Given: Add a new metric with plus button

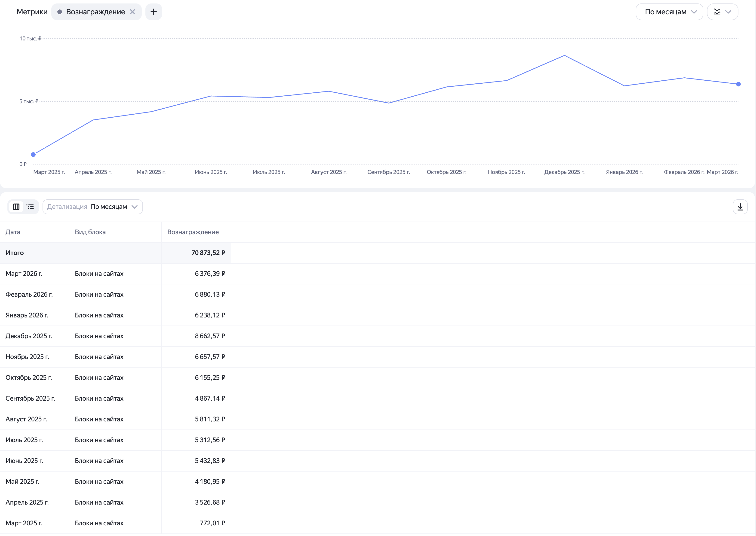Looking at the screenshot, I should tap(154, 12).
